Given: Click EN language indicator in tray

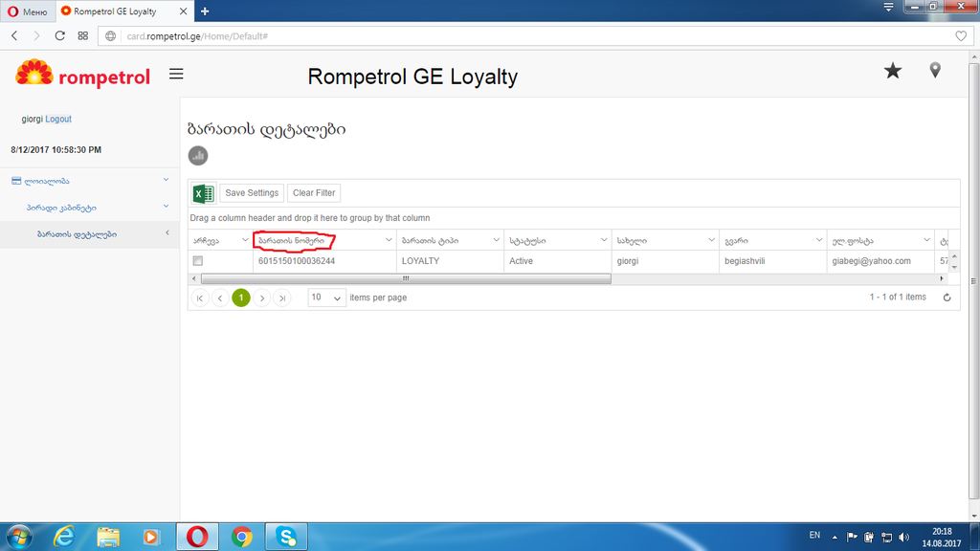Looking at the screenshot, I should click(814, 536).
